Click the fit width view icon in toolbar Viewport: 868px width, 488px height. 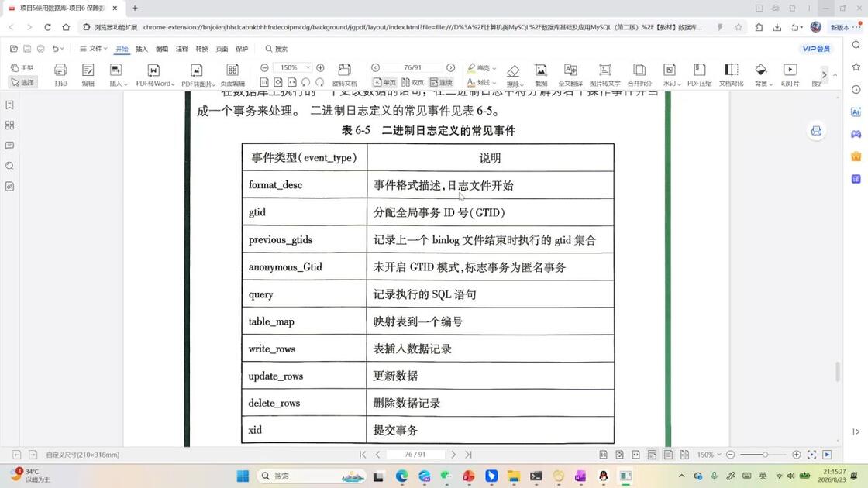(x=292, y=82)
